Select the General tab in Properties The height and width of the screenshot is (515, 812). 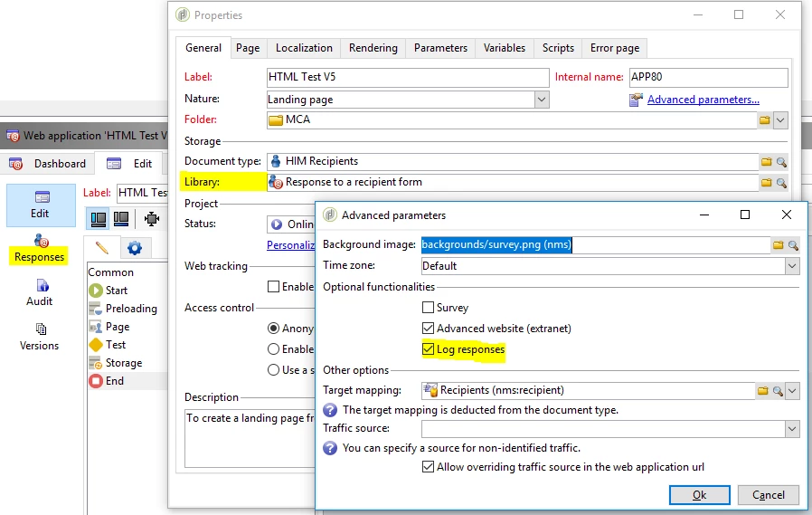(x=203, y=48)
